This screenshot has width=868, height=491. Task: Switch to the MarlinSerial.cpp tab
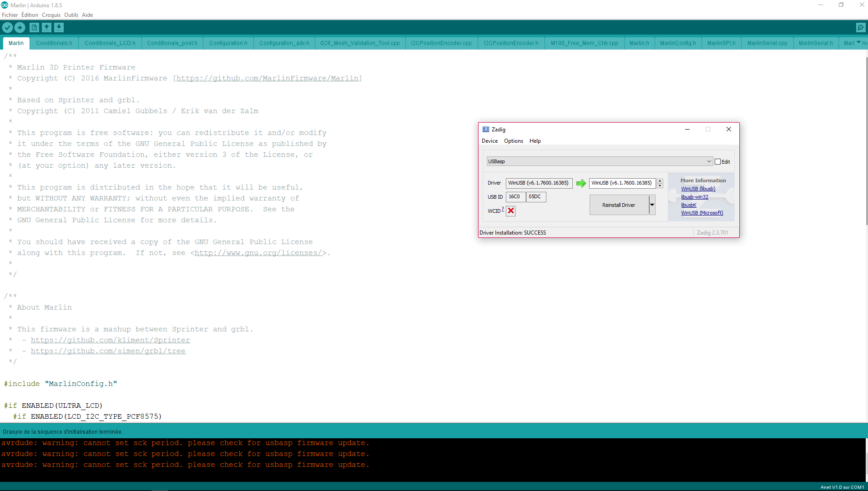click(767, 43)
